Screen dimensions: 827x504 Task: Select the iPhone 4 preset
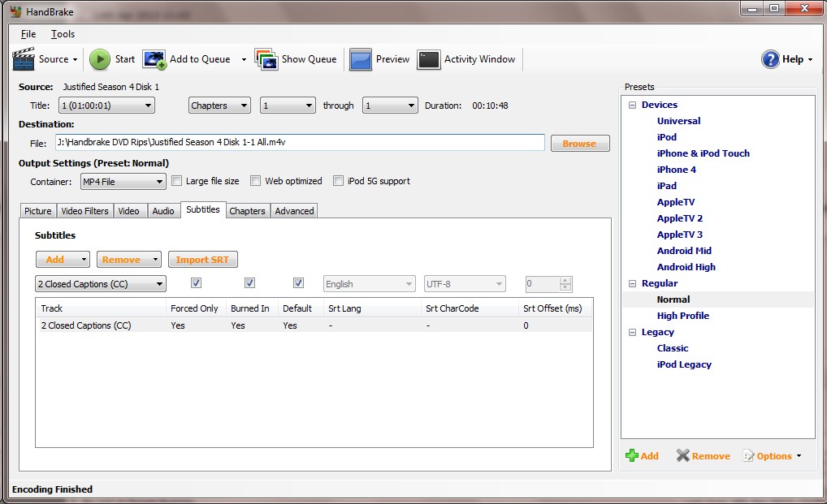pyautogui.click(x=676, y=170)
